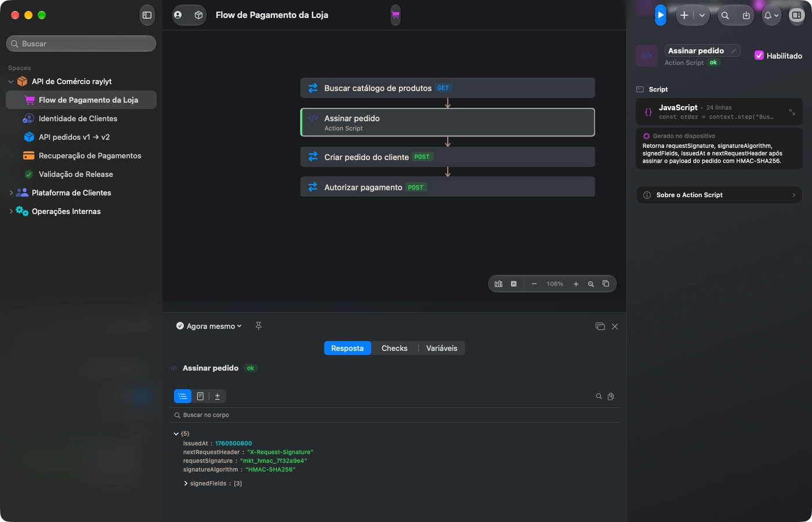Click the windows icon in the results panel header
This screenshot has width=812, height=522.
(600, 327)
